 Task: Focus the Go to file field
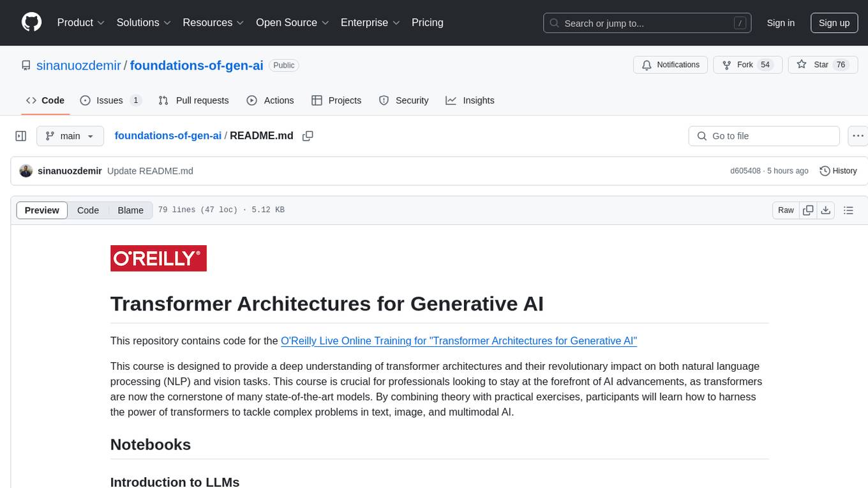764,136
